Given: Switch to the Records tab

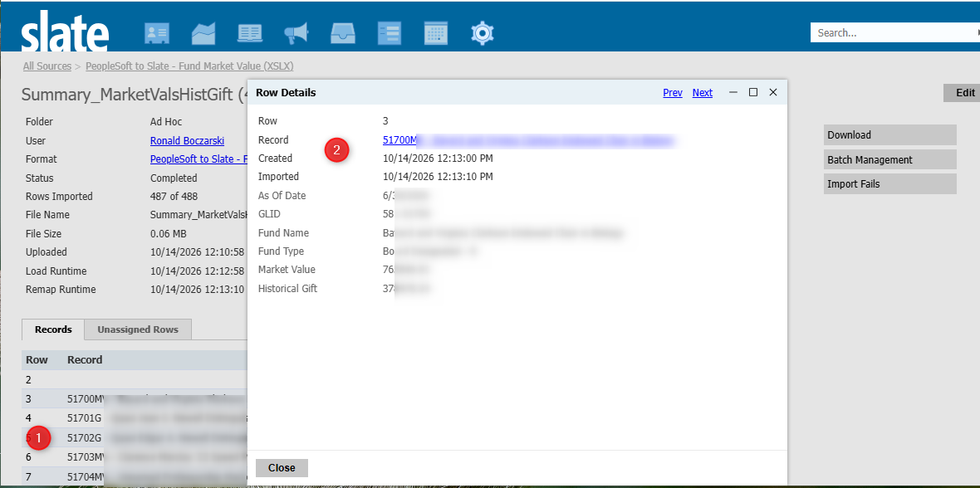Looking at the screenshot, I should 53,329.
